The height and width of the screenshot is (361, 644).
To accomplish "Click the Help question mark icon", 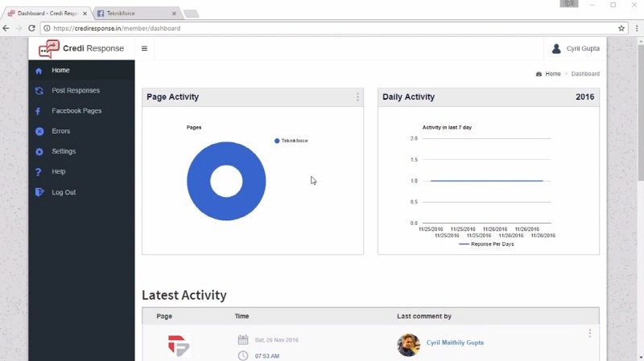I will (x=38, y=172).
